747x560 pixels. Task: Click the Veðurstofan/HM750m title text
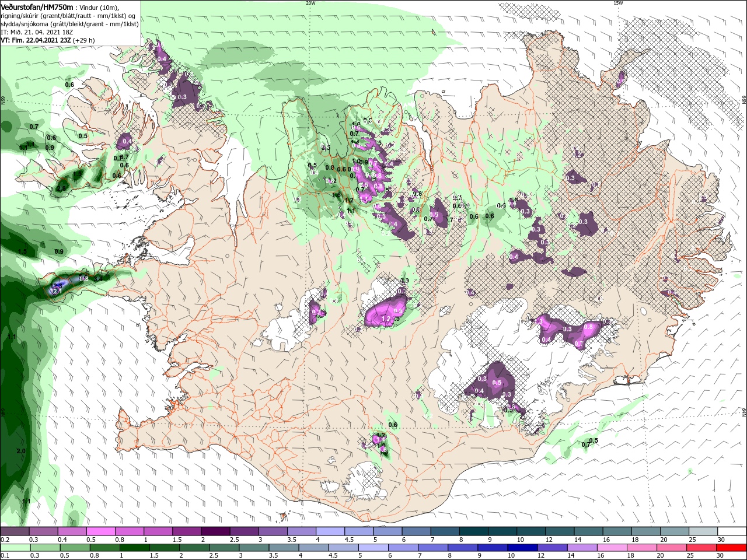37,7
